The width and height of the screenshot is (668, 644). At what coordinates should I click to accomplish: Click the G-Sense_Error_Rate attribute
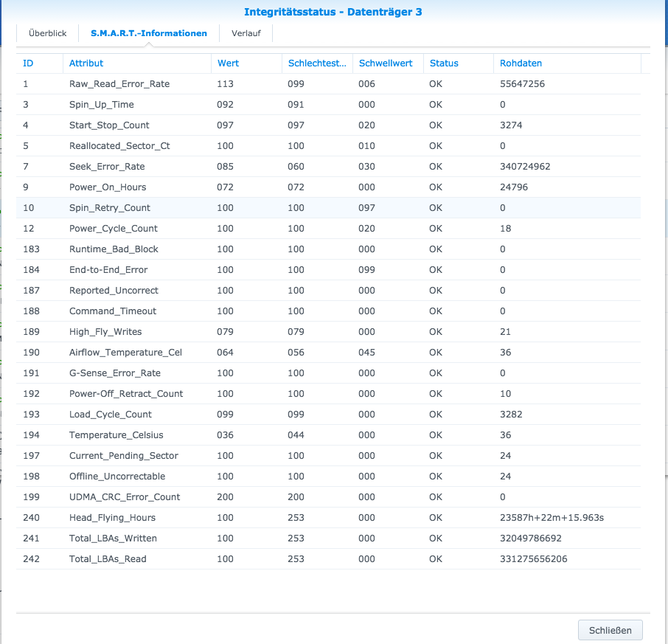tap(115, 373)
